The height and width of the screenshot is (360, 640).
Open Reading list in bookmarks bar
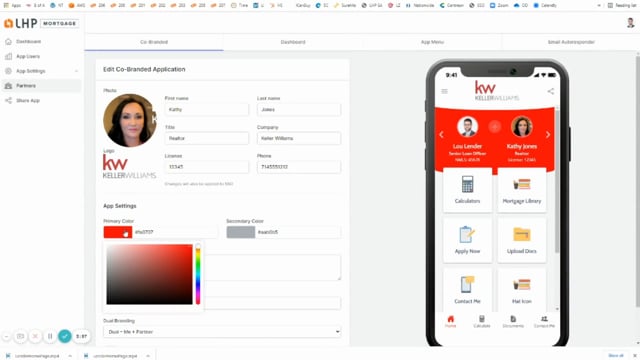click(622, 5)
